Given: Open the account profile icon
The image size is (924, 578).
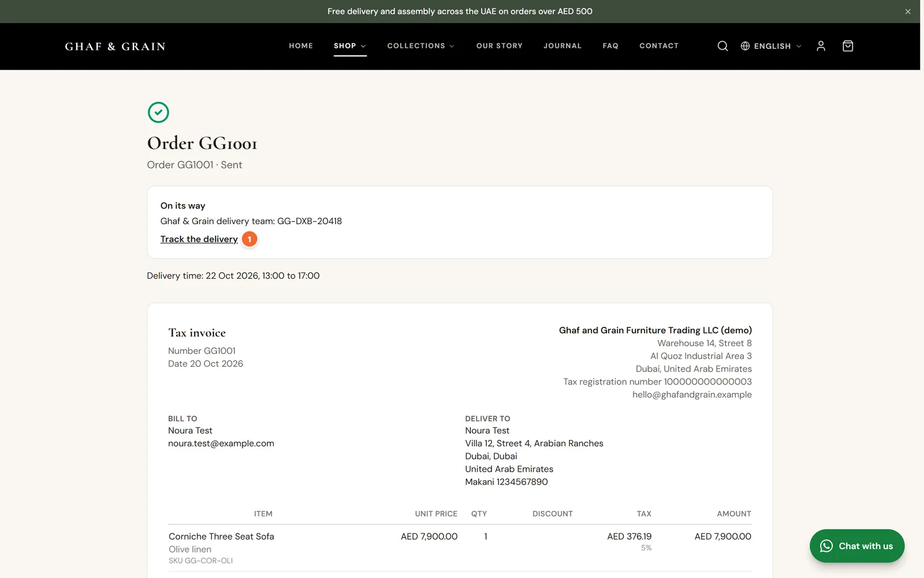Looking at the screenshot, I should click(821, 46).
